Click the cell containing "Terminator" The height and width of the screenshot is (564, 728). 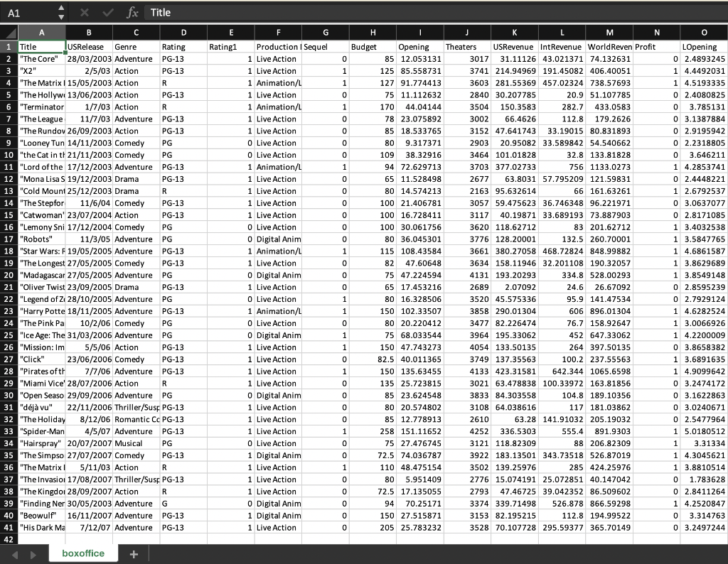[x=41, y=107]
